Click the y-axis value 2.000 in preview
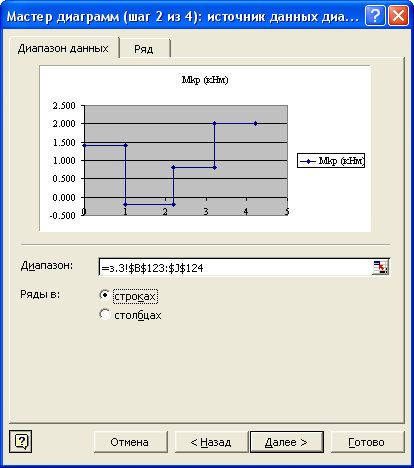This screenshot has height=468, width=414. pyautogui.click(x=64, y=124)
